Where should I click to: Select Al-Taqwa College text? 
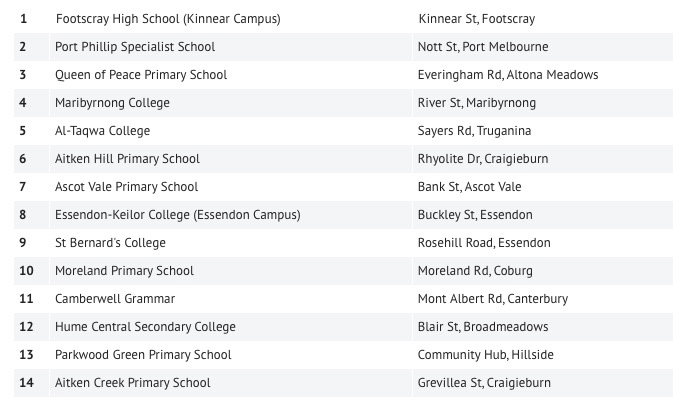pyautogui.click(x=102, y=131)
